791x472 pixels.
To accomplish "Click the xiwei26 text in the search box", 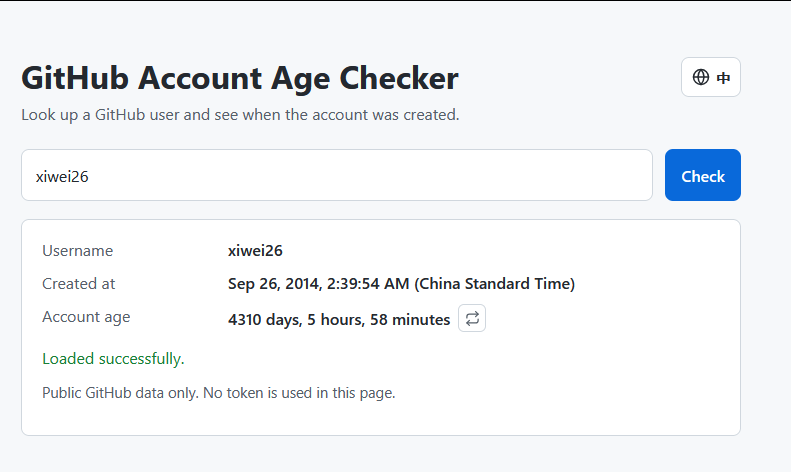I will 62,176.
